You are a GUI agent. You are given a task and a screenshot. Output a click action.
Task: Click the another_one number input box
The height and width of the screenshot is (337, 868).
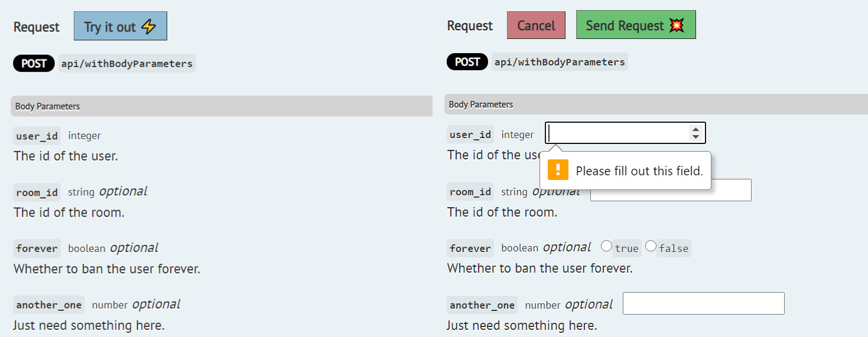(703, 303)
